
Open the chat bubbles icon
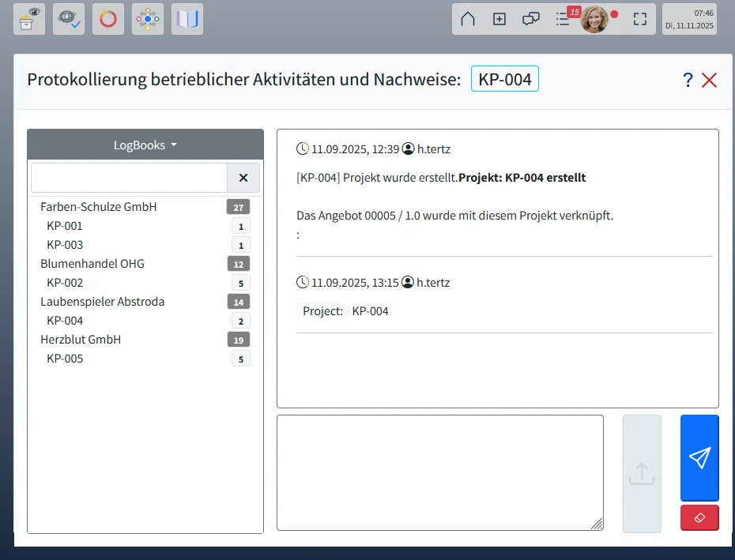(x=531, y=18)
